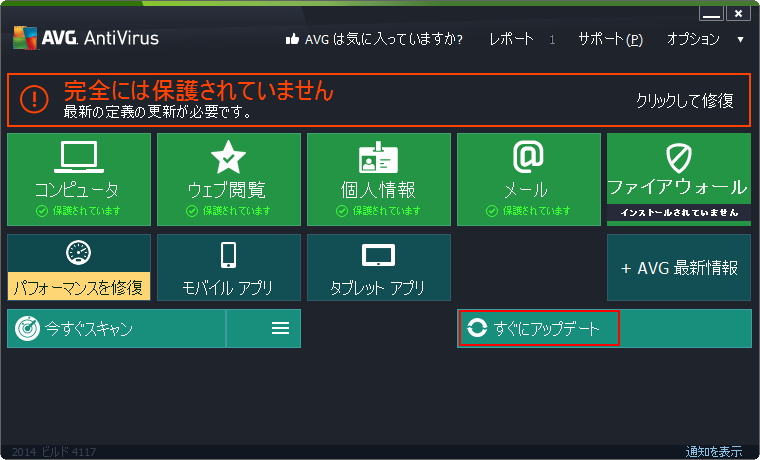The width and height of the screenshot is (760, 460).
Task: Click the performance gauge icon
Action: [x=79, y=253]
